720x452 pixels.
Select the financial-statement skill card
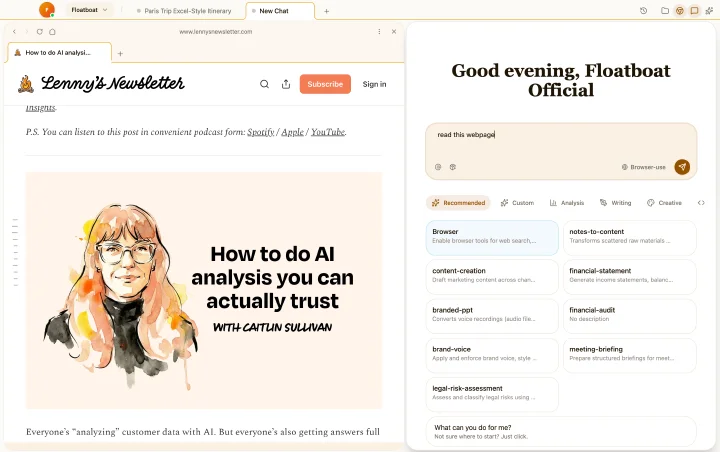630,277
